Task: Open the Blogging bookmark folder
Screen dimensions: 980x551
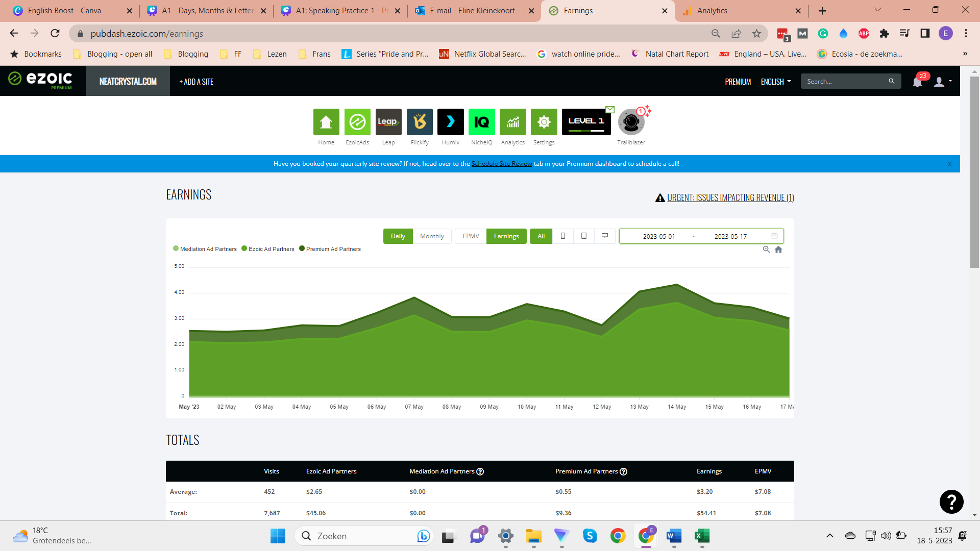Action: pyautogui.click(x=186, y=54)
